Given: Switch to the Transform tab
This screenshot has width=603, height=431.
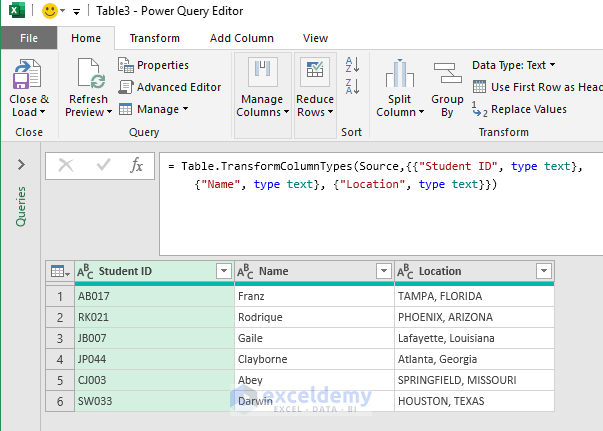Looking at the screenshot, I should (154, 38).
